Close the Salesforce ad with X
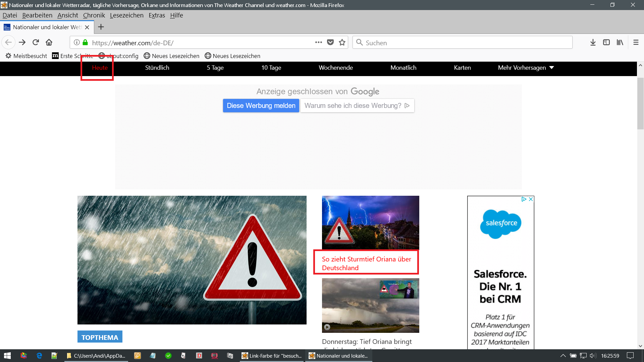This screenshot has height=362, width=644. coord(531,199)
